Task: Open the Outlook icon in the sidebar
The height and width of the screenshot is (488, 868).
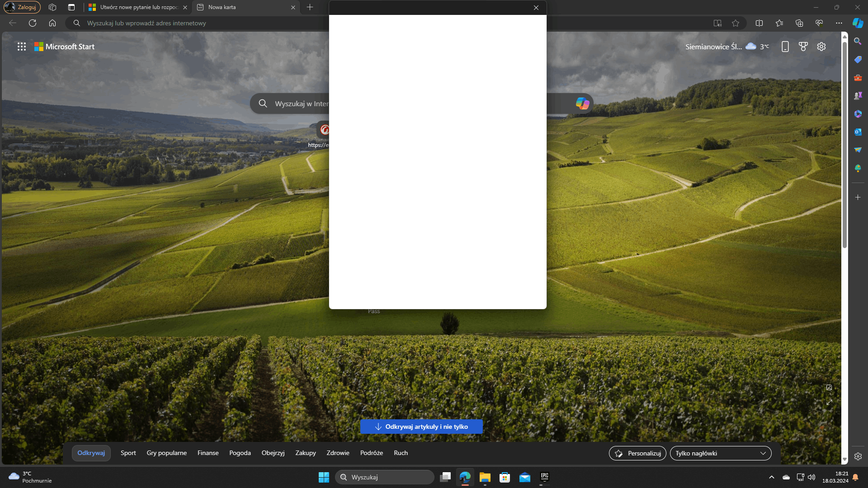Action: (858, 132)
